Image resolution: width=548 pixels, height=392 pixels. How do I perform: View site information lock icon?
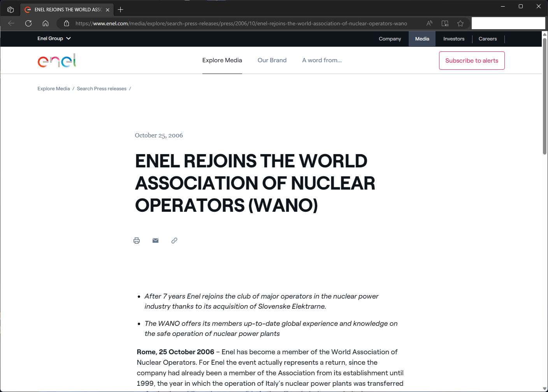[x=67, y=23]
